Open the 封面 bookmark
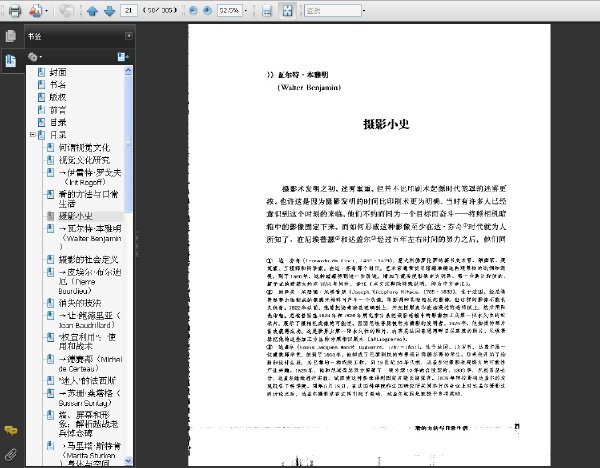Viewport: 600px width, 468px height. 58,72
